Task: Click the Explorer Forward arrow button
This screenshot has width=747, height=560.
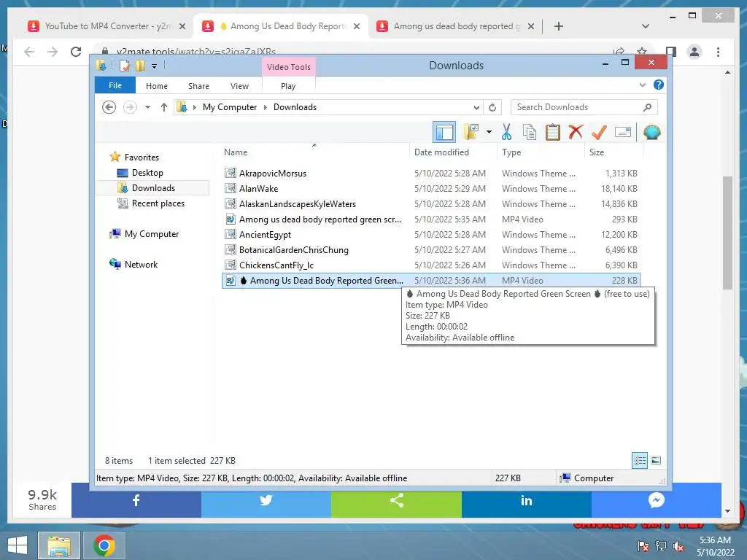Action: [130, 107]
